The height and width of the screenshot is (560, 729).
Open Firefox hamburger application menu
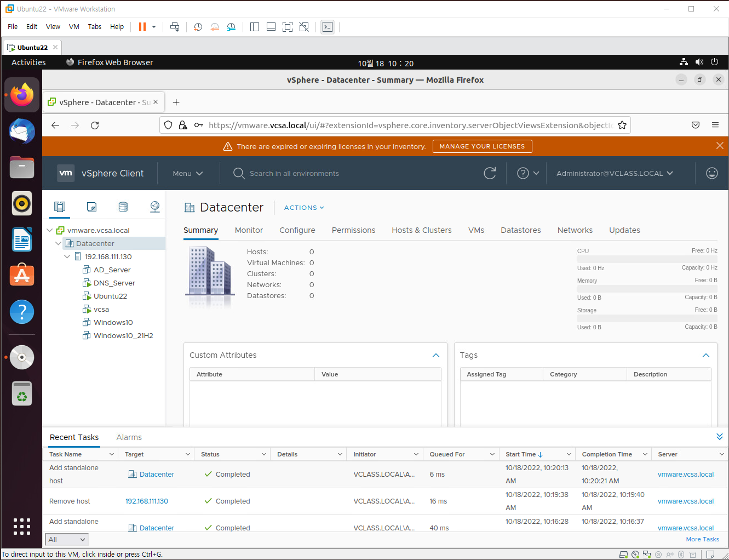click(x=715, y=125)
